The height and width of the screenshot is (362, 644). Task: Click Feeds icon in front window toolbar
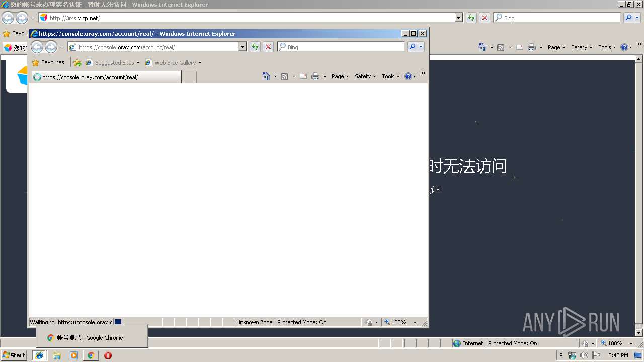click(284, 76)
